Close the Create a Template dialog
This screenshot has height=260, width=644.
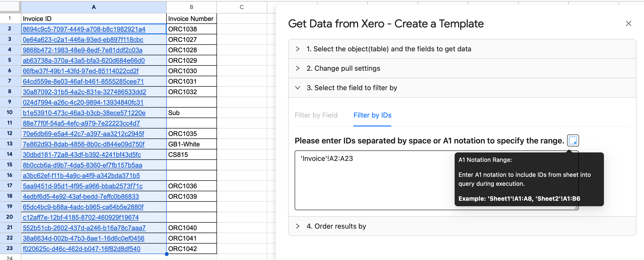click(628, 23)
